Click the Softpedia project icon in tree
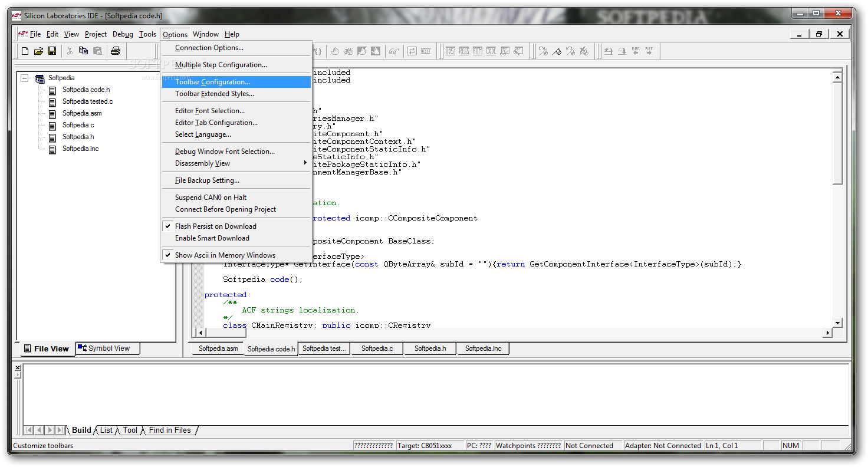The height and width of the screenshot is (467, 868). (x=40, y=78)
